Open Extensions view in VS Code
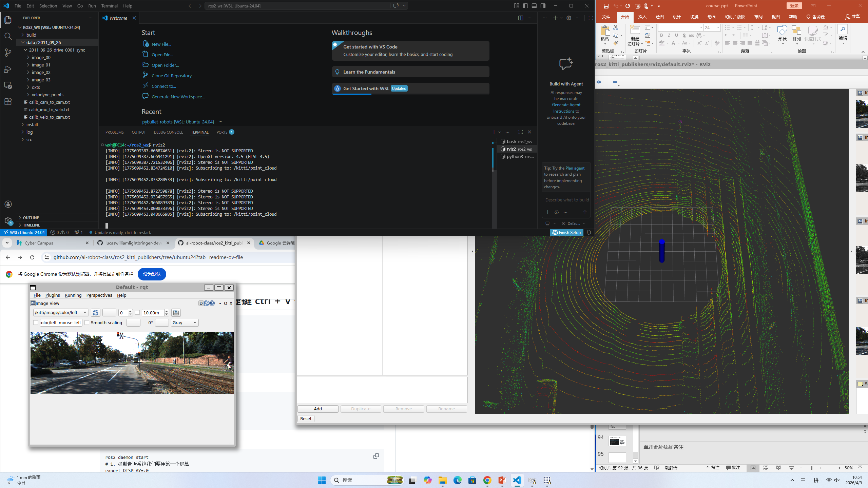Viewport: 868px width, 488px height. (8, 102)
